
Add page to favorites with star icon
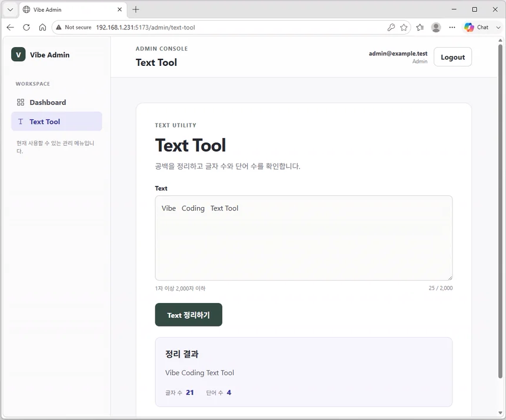[404, 28]
